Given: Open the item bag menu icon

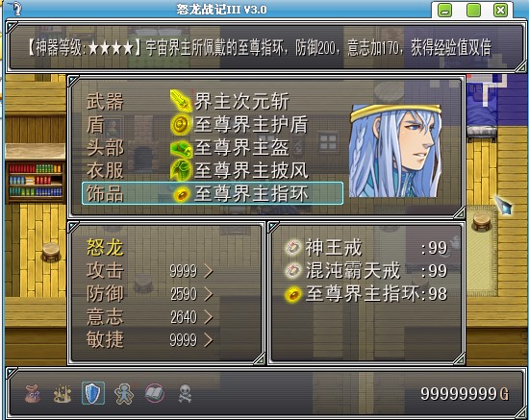Looking at the screenshot, I should coord(33,394).
